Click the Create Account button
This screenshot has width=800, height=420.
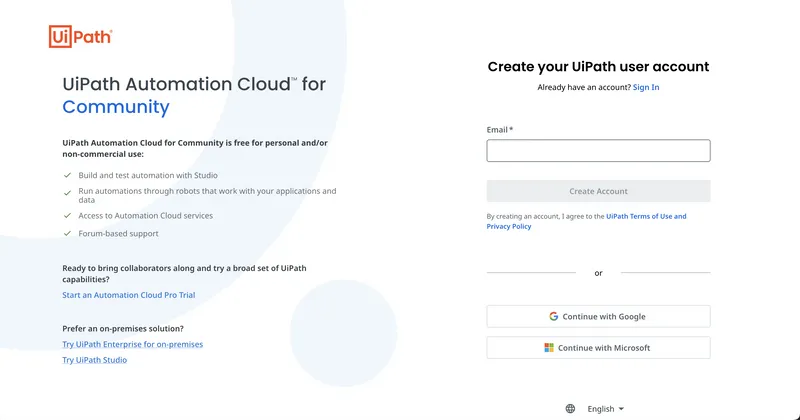click(x=598, y=191)
